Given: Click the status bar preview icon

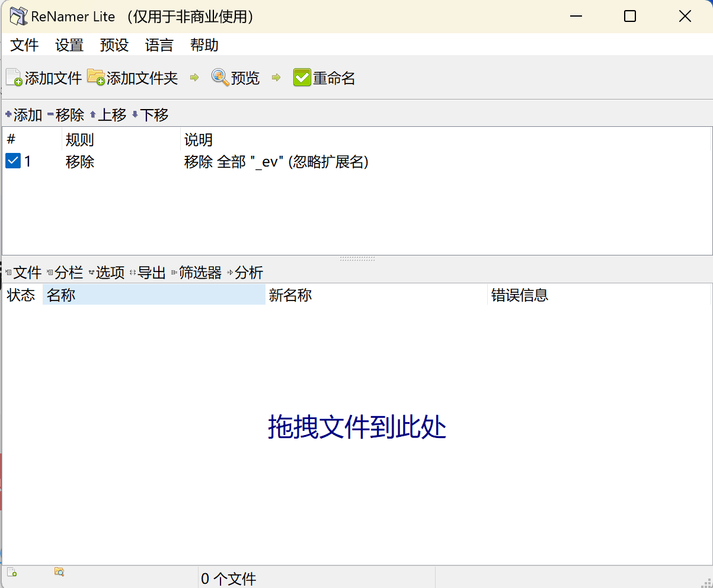Looking at the screenshot, I should tap(59, 572).
